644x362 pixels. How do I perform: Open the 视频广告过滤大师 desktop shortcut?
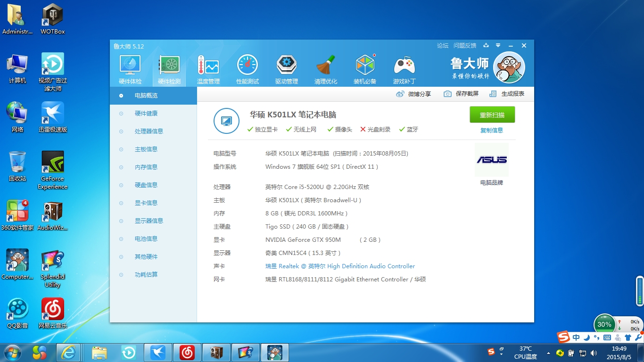pyautogui.click(x=53, y=72)
